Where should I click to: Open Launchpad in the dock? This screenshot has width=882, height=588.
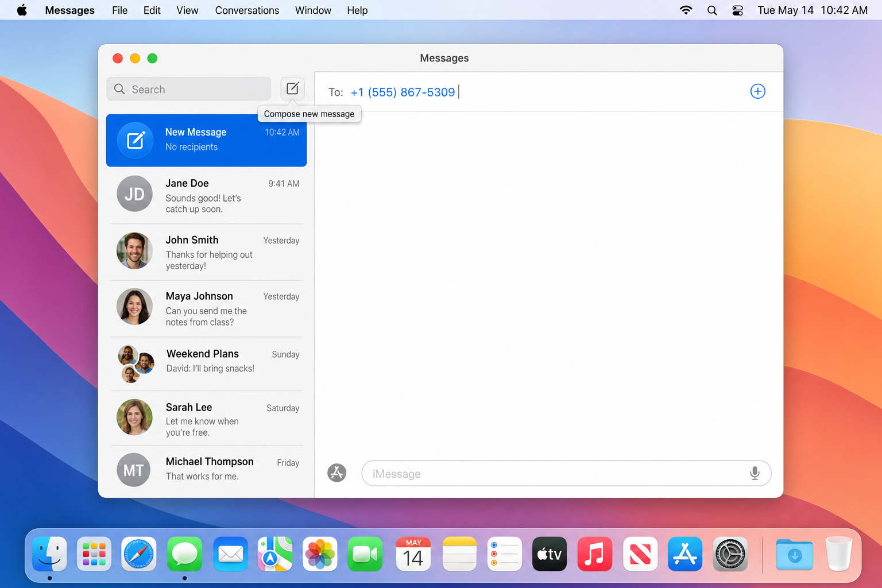point(94,554)
